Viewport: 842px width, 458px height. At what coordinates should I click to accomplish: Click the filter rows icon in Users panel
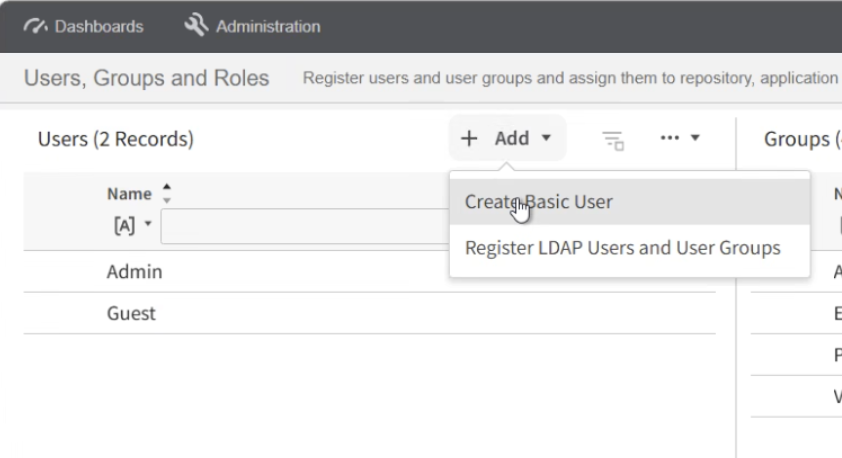pos(613,141)
